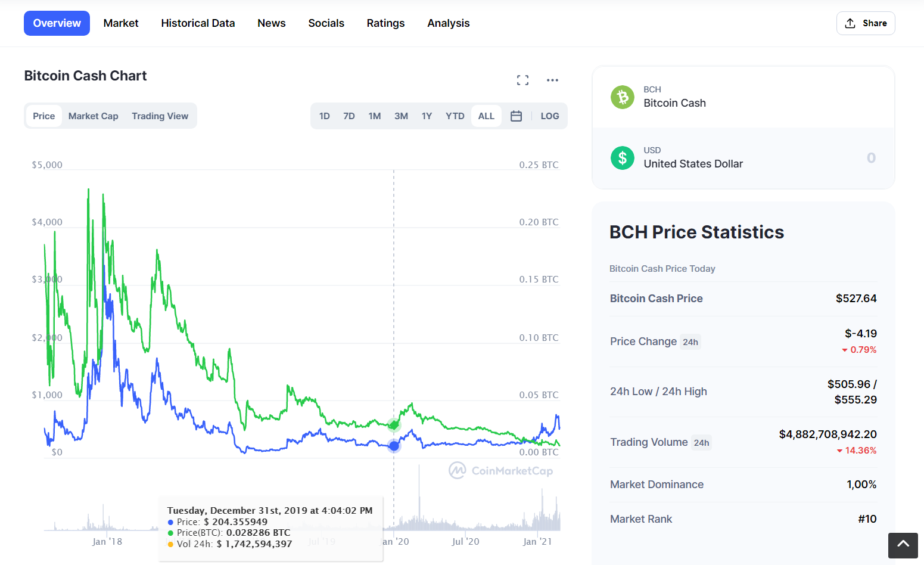
Task: Click the $-4.19 price change value
Action: click(x=861, y=334)
